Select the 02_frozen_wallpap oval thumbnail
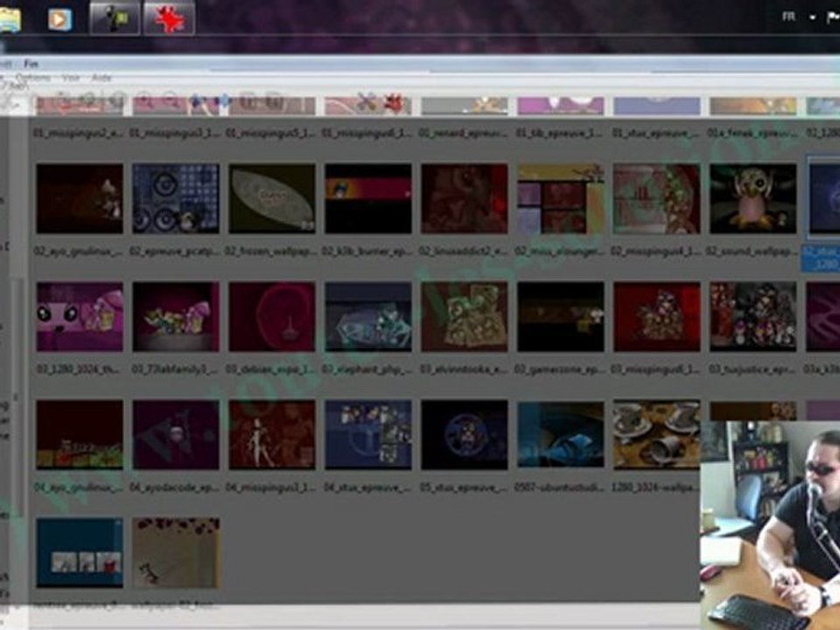 (272, 199)
